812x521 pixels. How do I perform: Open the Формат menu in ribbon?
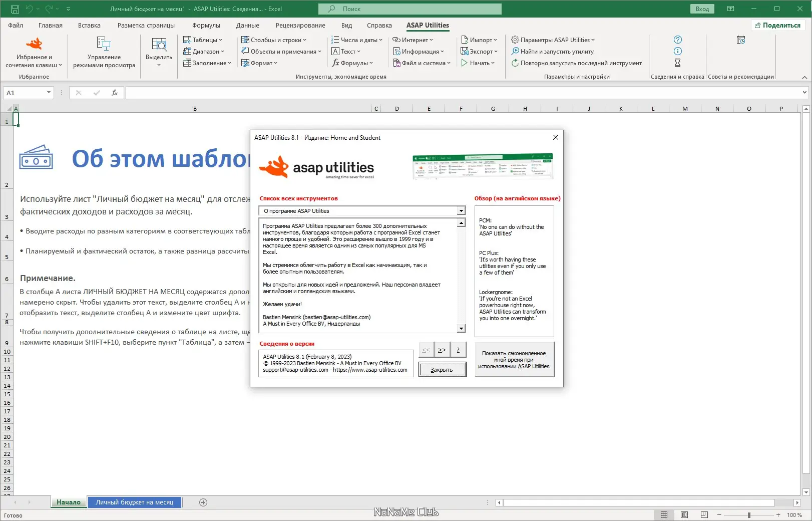[259, 63]
